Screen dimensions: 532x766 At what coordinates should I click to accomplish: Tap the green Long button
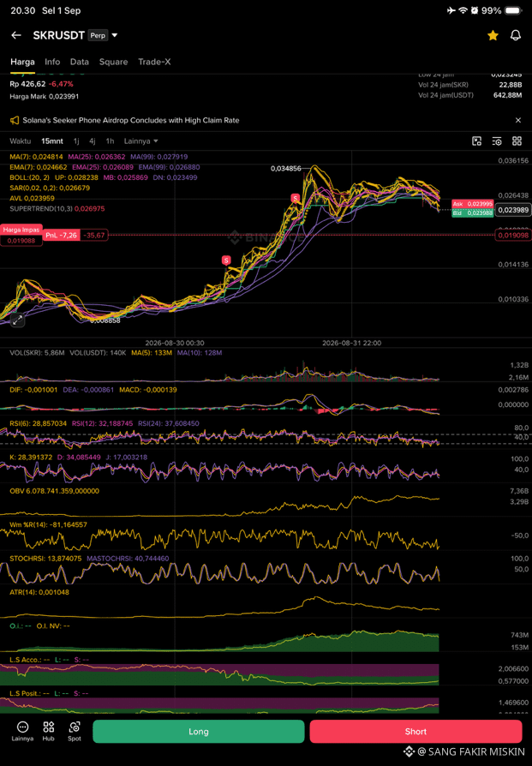pos(199,732)
